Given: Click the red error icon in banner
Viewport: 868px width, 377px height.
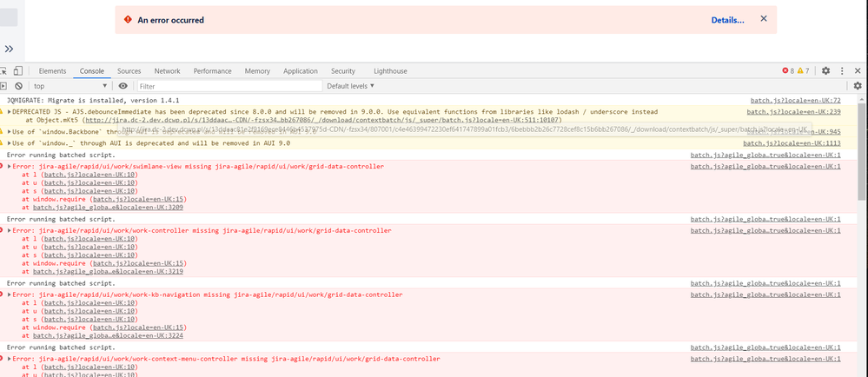Looking at the screenshot, I should pyautogui.click(x=128, y=20).
